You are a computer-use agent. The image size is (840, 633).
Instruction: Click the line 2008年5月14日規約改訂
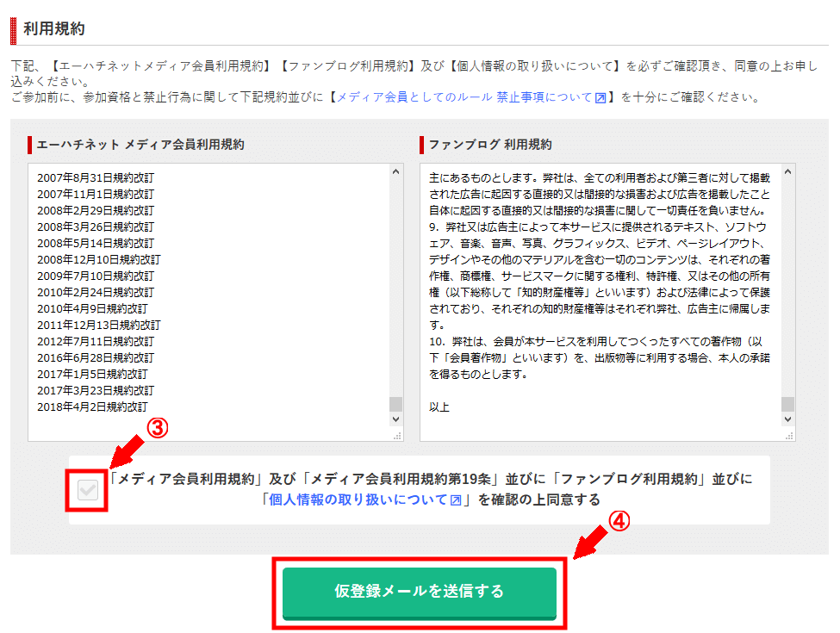[96, 243]
